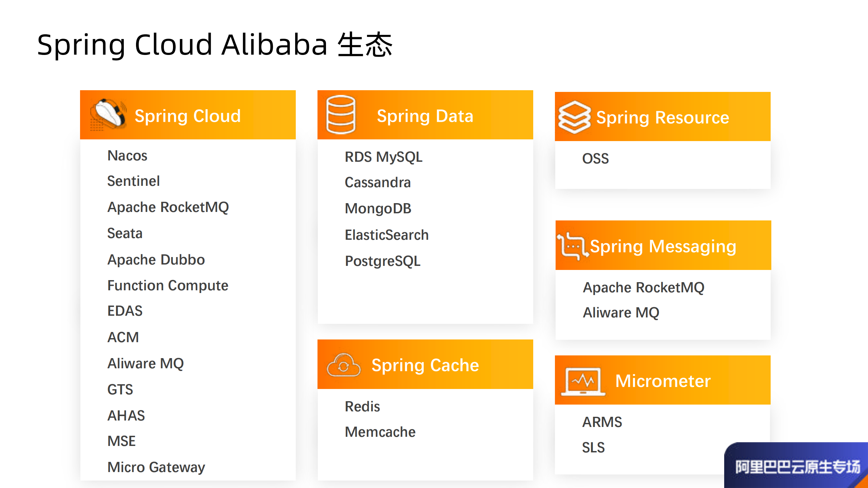868x488 pixels.
Task: Click the Spring Cache cloud sync icon
Action: click(343, 365)
